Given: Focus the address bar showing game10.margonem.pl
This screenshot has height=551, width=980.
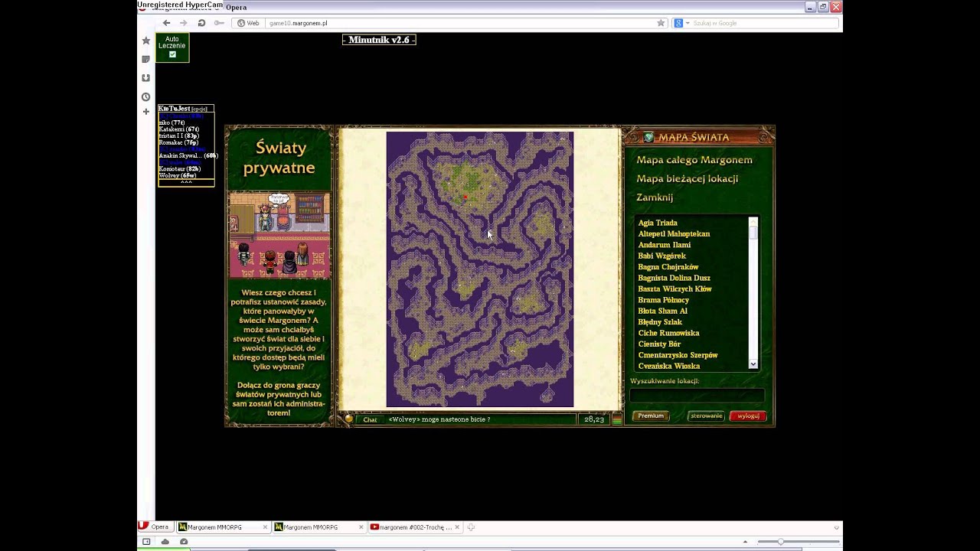Looking at the screenshot, I should tap(459, 23).
